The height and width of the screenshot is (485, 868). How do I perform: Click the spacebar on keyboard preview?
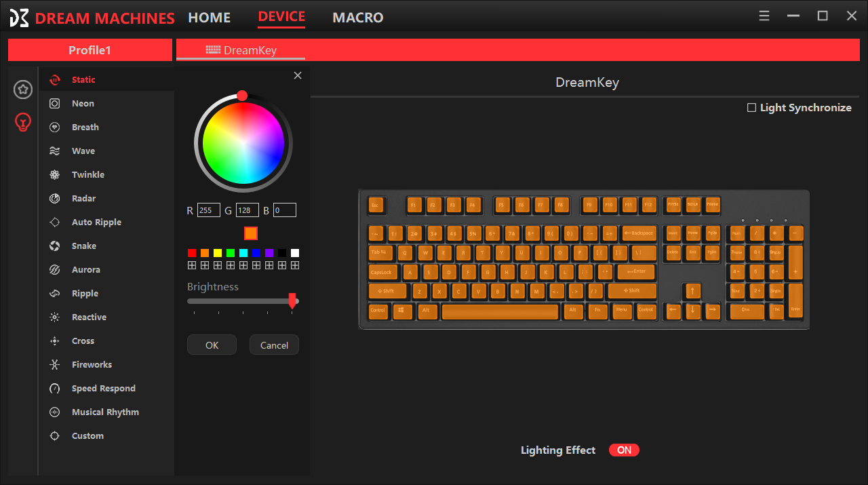coord(500,311)
